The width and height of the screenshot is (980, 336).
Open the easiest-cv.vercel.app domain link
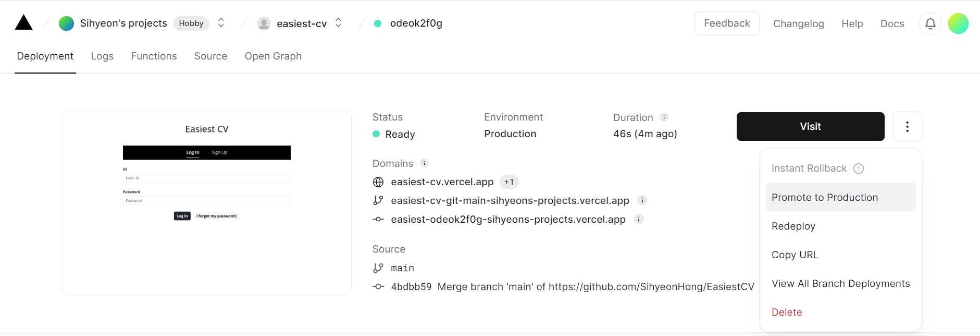click(442, 182)
